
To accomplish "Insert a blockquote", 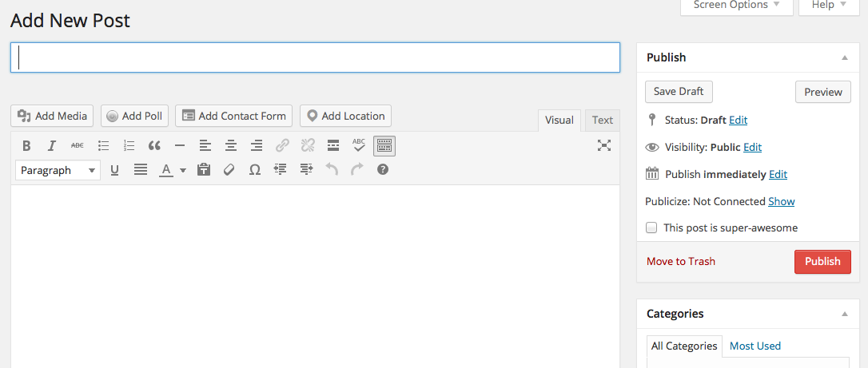I will tap(154, 145).
